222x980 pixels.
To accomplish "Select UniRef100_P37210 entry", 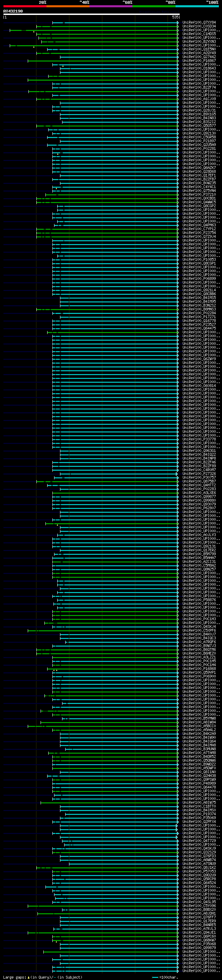I will tap(199, 195).
